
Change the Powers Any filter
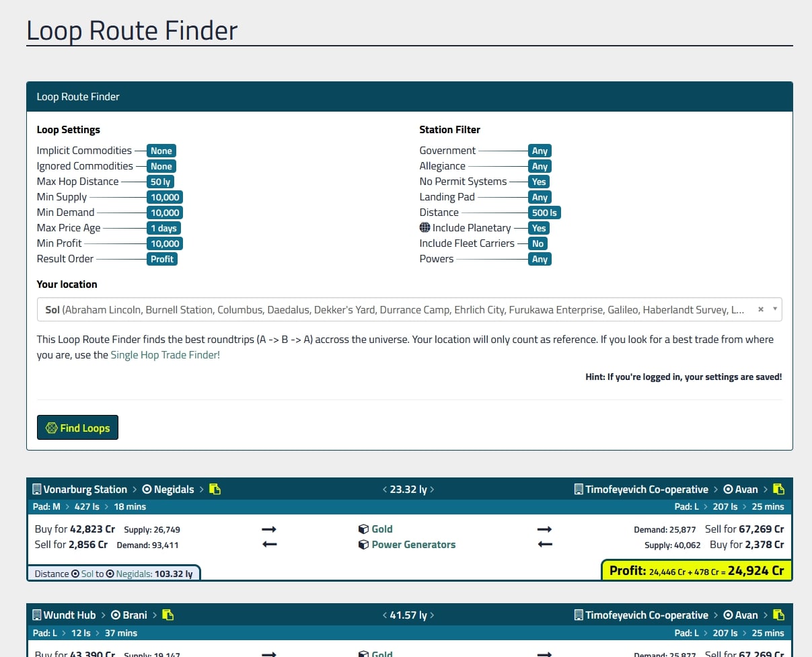[540, 259]
